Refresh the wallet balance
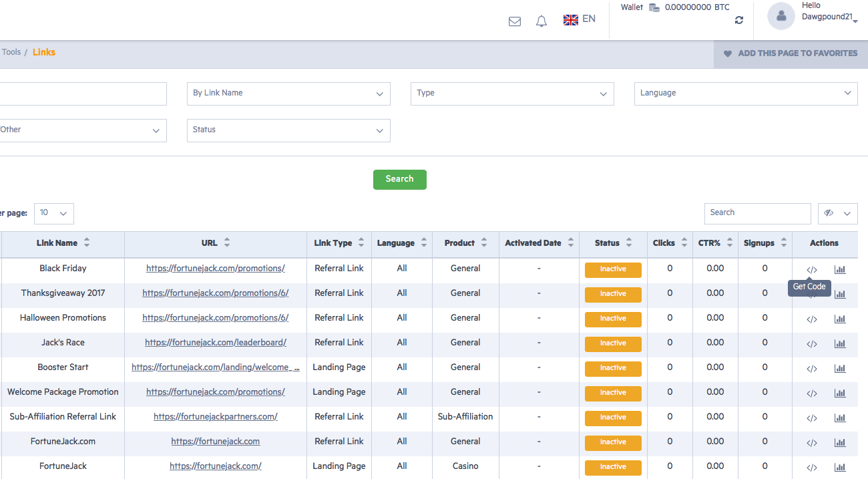Image resolution: width=868 pixels, height=479 pixels. [739, 20]
